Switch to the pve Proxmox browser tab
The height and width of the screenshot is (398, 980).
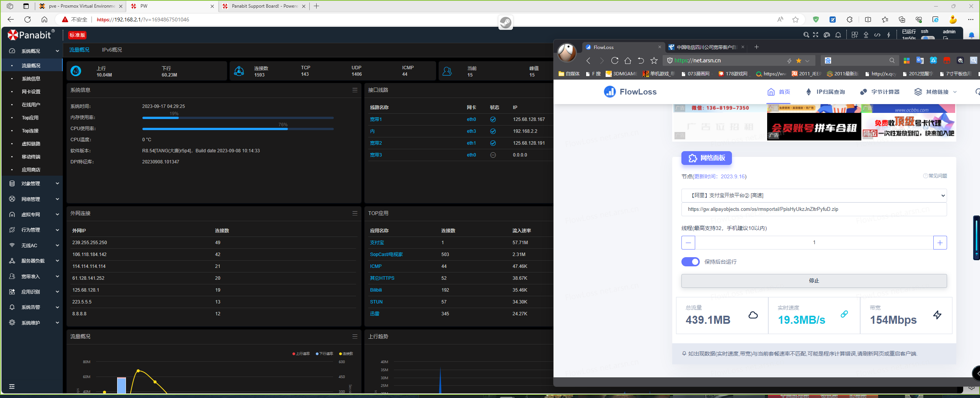click(x=81, y=6)
